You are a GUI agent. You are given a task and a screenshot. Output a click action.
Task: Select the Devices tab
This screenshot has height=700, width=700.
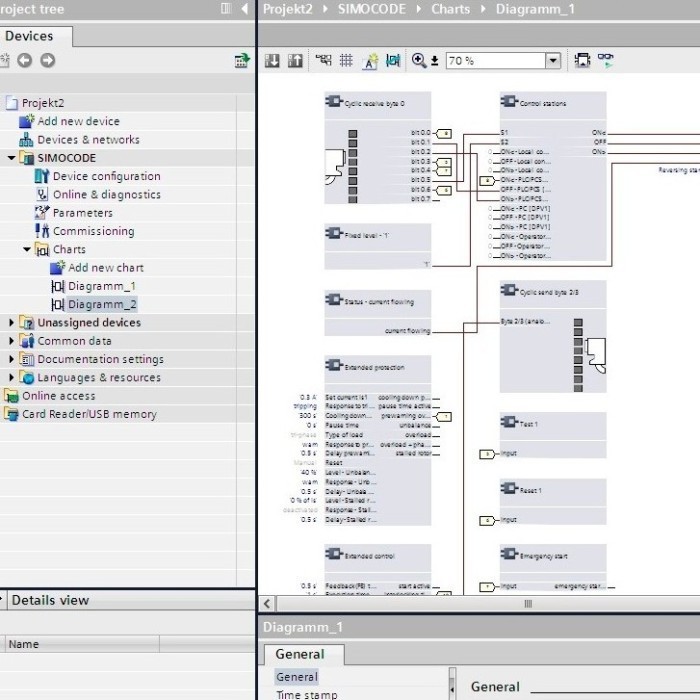coord(29,36)
